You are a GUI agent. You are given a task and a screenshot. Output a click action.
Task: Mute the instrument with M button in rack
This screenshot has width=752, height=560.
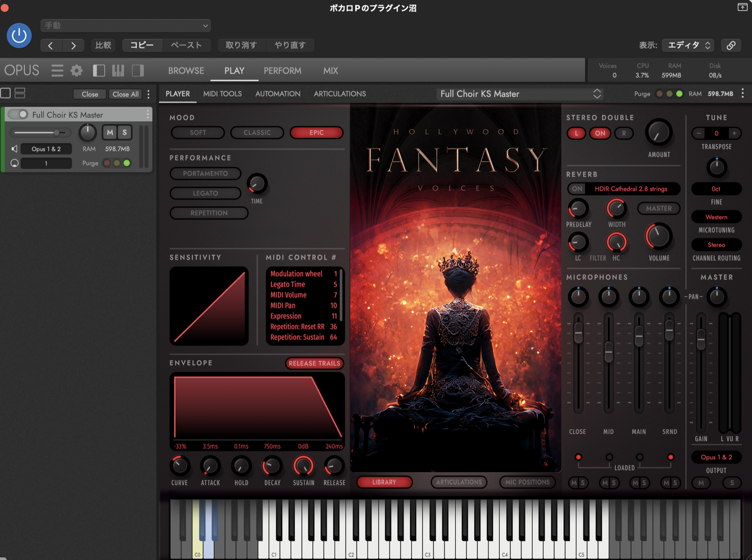coord(110,133)
